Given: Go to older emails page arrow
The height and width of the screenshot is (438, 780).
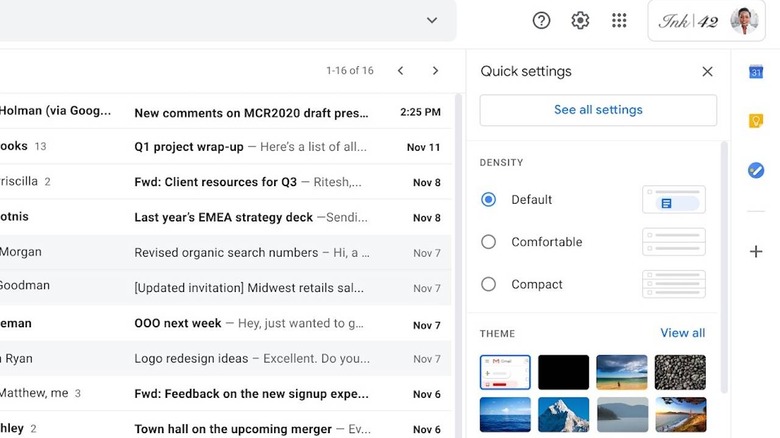Looking at the screenshot, I should pyautogui.click(x=435, y=71).
